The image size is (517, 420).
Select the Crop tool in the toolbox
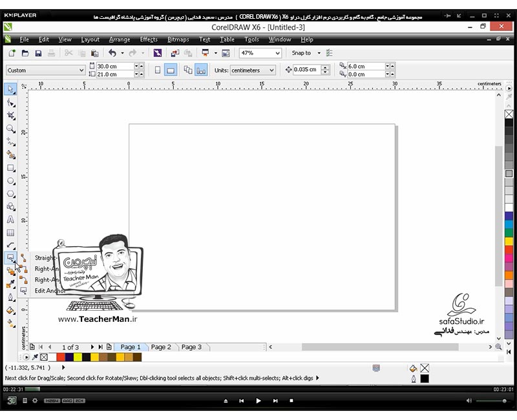pos(11,116)
